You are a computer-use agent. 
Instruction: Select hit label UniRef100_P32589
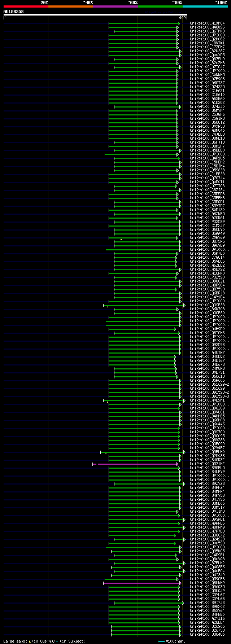click(x=207, y=222)
